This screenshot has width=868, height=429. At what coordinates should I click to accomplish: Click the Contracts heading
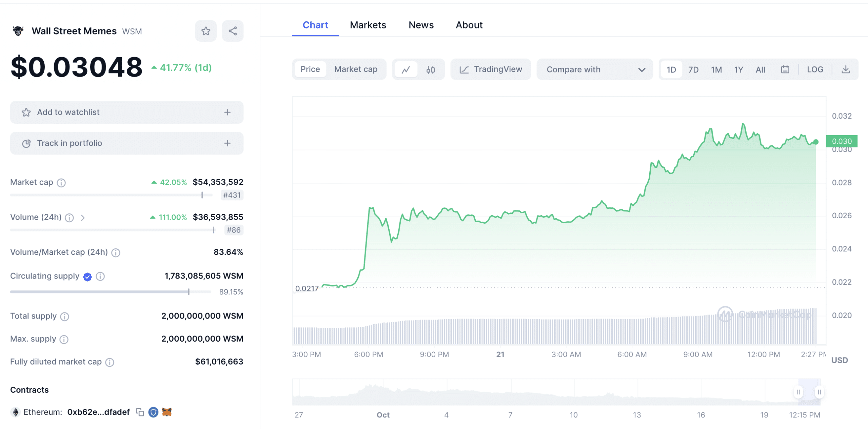(29, 390)
